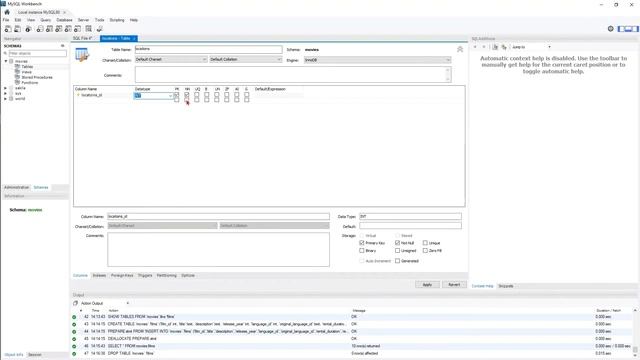Toggle automatic context help icon
The image size is (640, 360).
(504, 47)
